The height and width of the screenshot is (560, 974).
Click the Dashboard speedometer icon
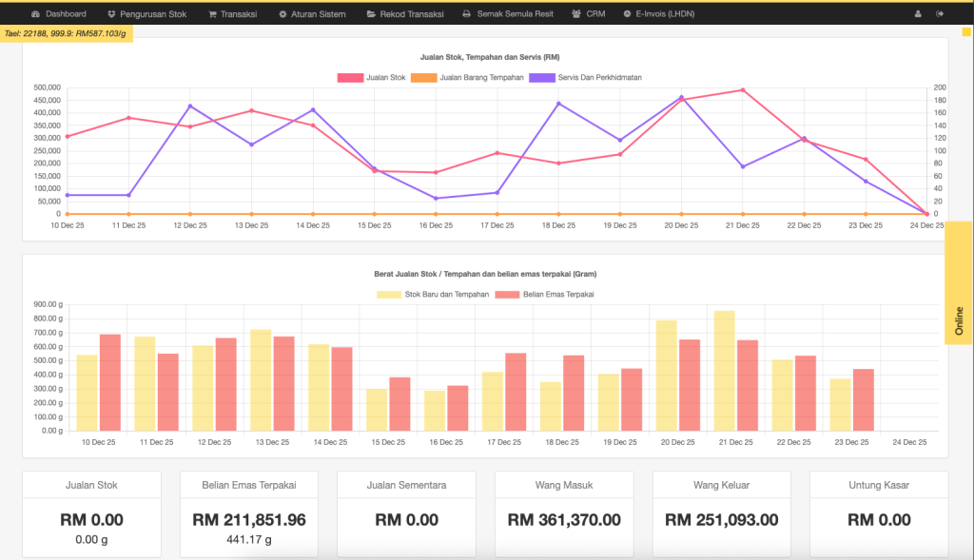[x=35, y=14]
